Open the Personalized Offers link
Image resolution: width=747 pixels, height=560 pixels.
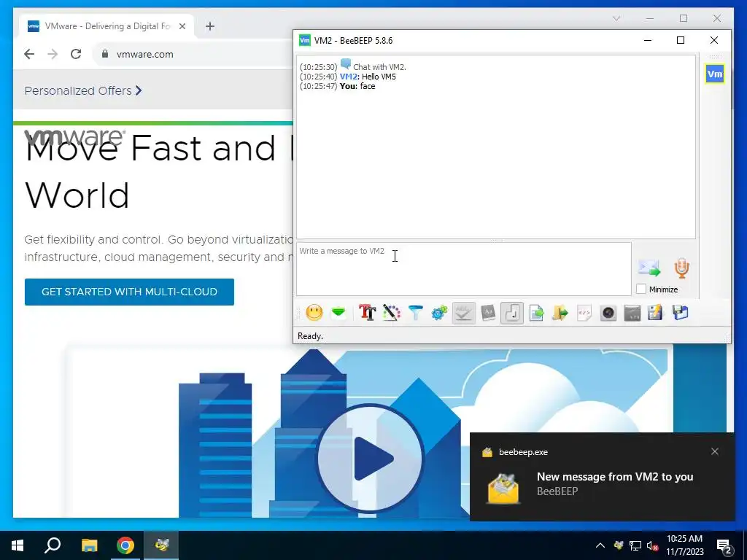tap(83, 90)
